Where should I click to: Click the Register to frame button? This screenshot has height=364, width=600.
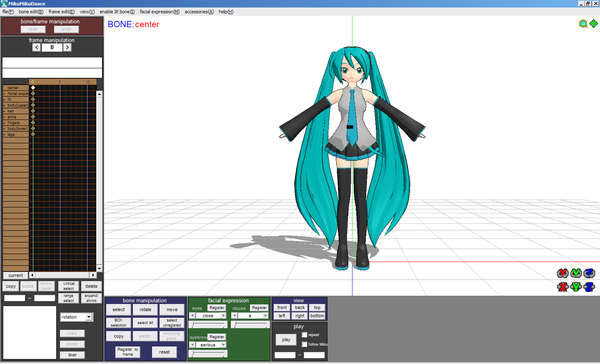click(127, 352)
